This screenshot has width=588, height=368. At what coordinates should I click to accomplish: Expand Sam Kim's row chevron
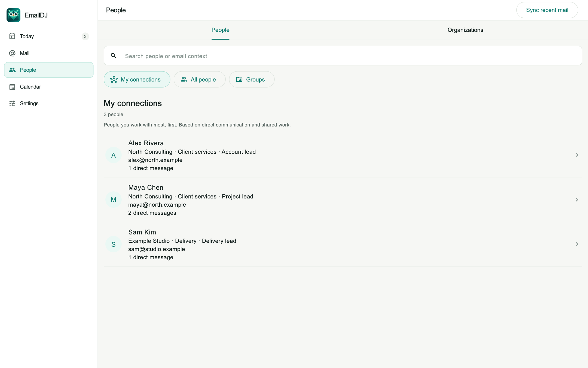(577, 244)
